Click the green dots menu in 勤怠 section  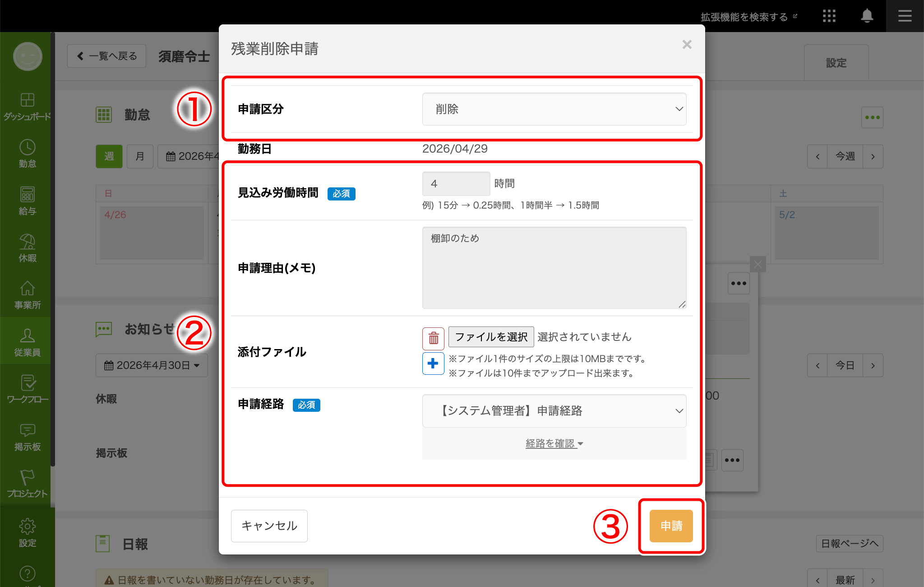coord(872,117)
